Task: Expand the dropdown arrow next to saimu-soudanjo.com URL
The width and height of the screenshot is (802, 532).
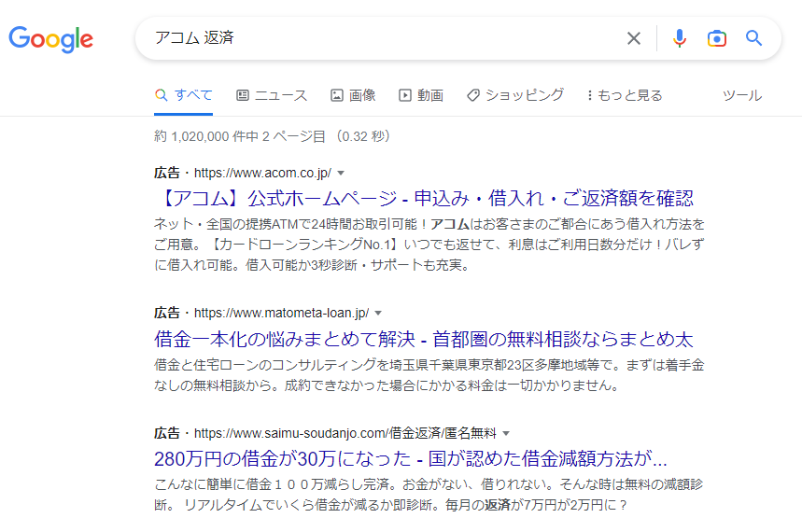Action: [x=506, y=434]
